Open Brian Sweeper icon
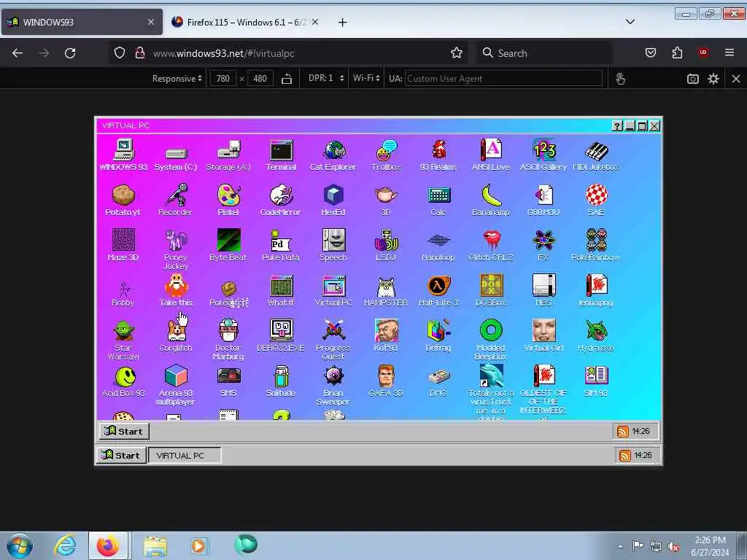 (x=333, y=385)
